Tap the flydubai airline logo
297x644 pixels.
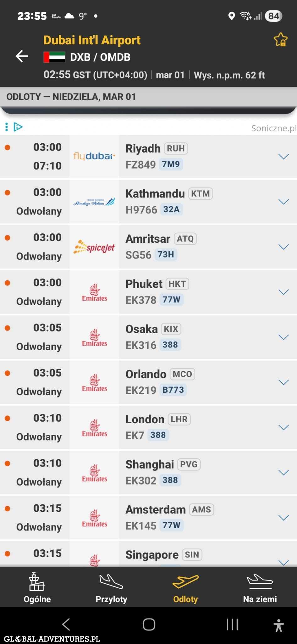pyautogui.click(x=94, y=156)
